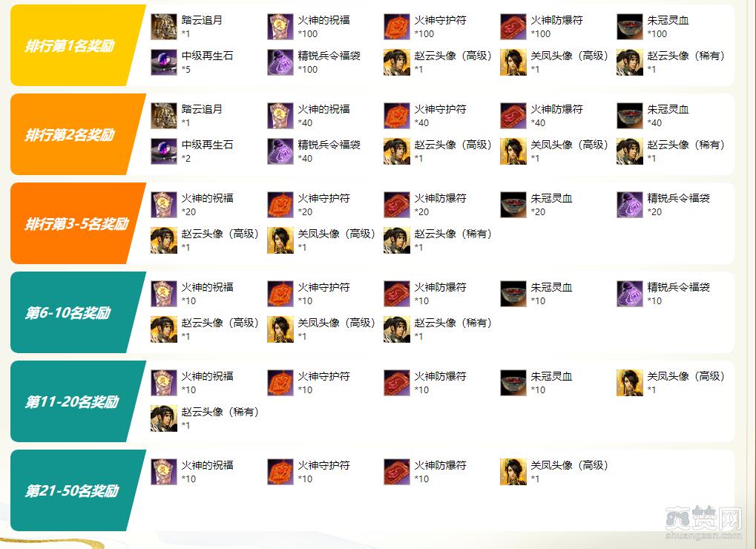The height and width of the screenshot is (549, 756).
Task: Click 火神的祝福 *100 reward icon
Action: click(x=280, y=27)
